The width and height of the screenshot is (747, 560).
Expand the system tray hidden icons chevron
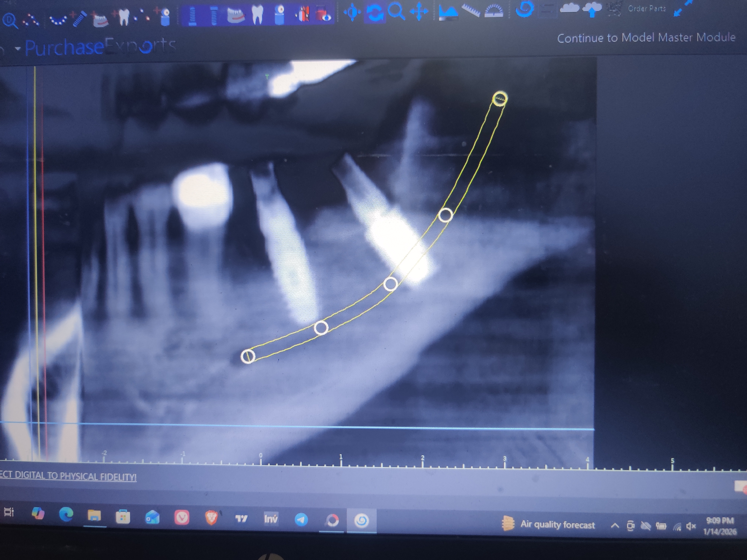tap(615, 526)
